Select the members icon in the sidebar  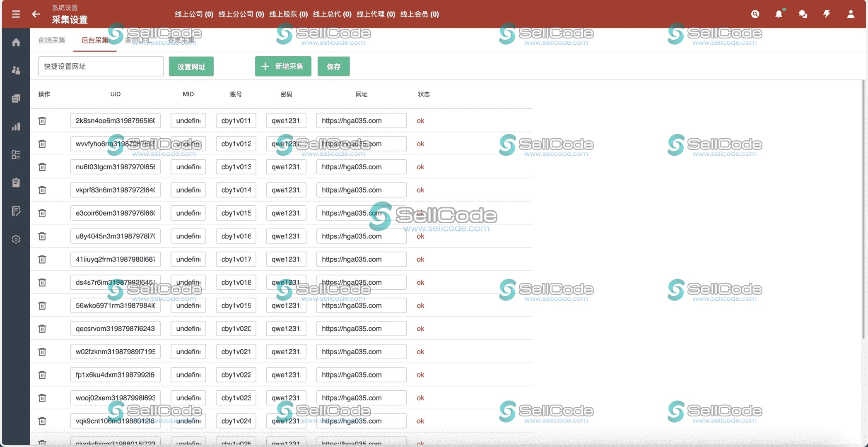(16, 71)
